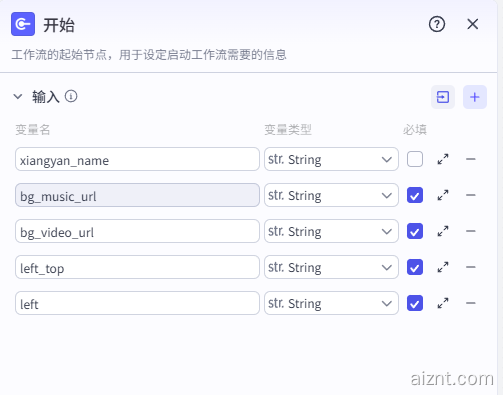Click the bg_music_url name field
This screenshot has width=503, height=395.
(137, 195)
